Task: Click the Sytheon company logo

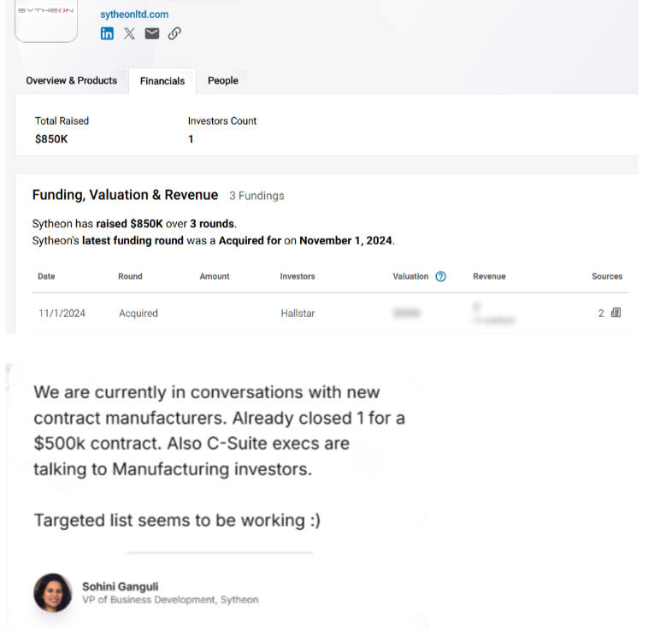Action: click(46, 19)
